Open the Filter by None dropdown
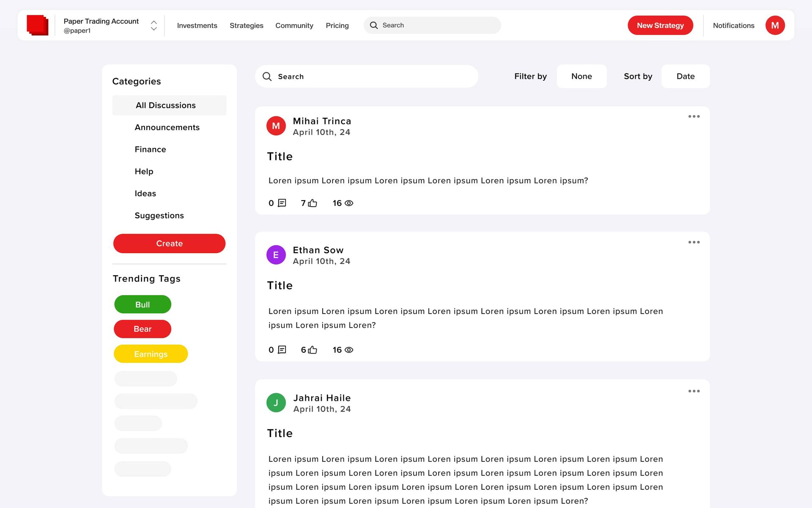 (x=582, y=76)
